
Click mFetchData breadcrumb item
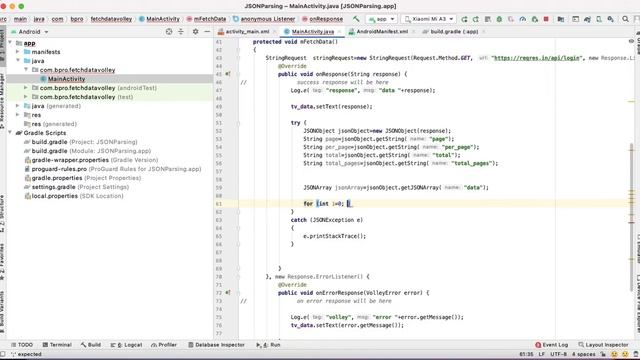(207, 19)
